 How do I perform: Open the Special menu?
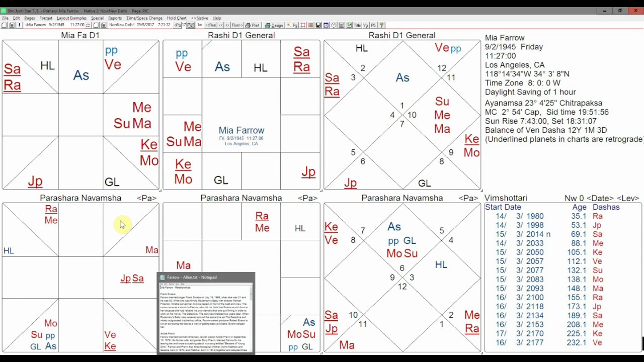(x=97, y=18)
